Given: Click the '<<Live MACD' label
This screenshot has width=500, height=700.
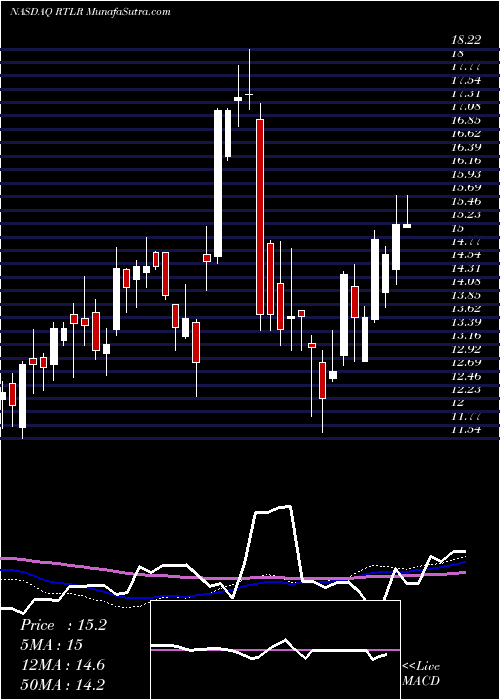Looking at the screenshot, I should click(x=421, y=674).
